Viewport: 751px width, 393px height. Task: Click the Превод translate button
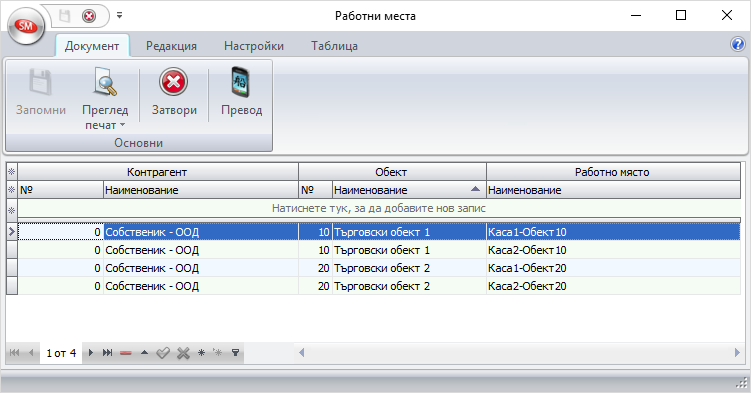click(x=241, y=92)
